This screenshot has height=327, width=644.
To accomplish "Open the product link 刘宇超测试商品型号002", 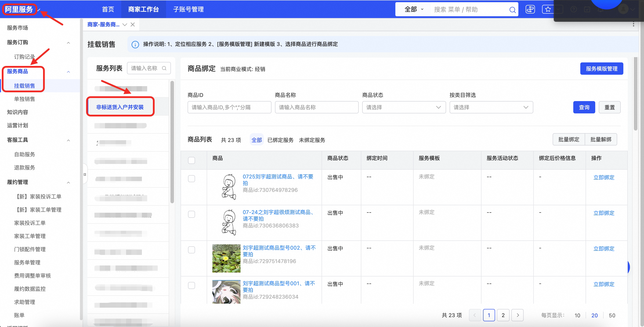I will click(279, 251).
